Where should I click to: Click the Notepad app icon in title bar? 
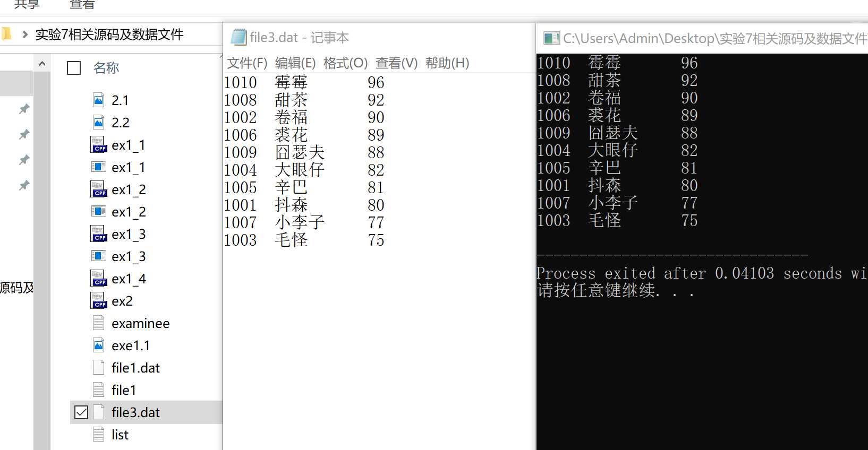[x=239, y=37]
